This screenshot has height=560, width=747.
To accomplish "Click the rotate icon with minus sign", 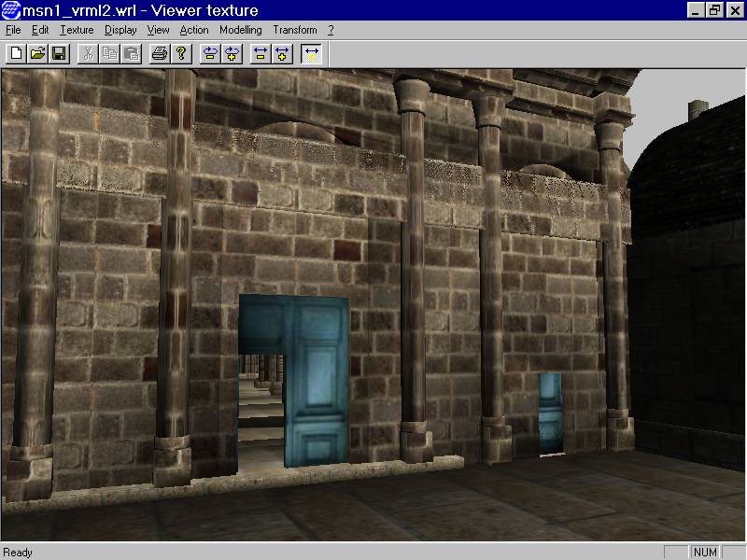I will coord(210,53).
